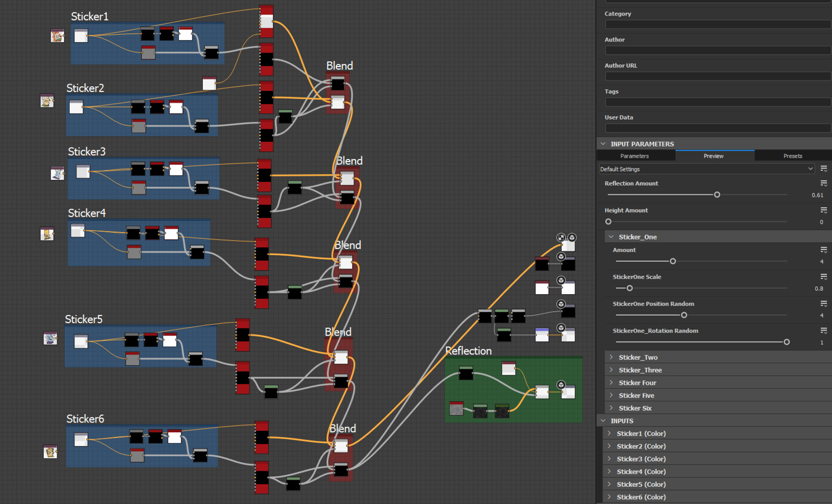Select the Sticker1 input image node
This screenshot has width=832, height=504.
[57, 36]
